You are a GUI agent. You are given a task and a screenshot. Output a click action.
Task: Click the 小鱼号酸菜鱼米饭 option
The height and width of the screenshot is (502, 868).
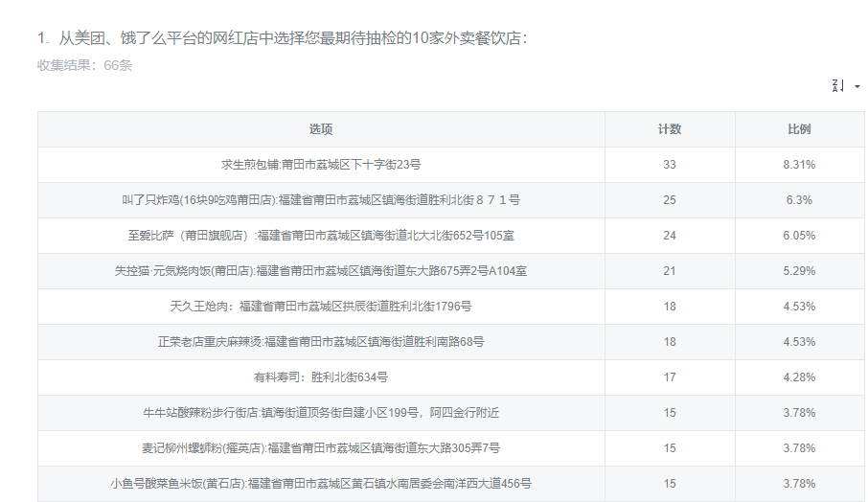321,484
